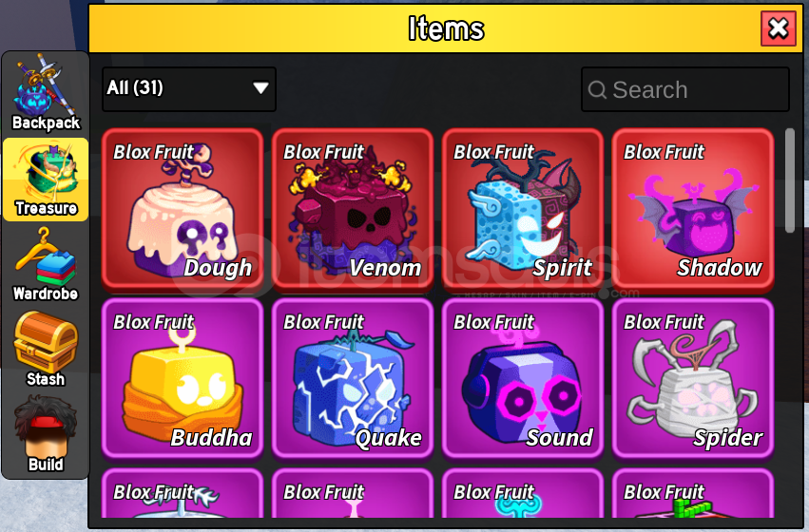This screenshot has height=532, width=809.
Task: Click the white dropdown arrow triangle
Action: pyautogui.click(x=260, y=88)
